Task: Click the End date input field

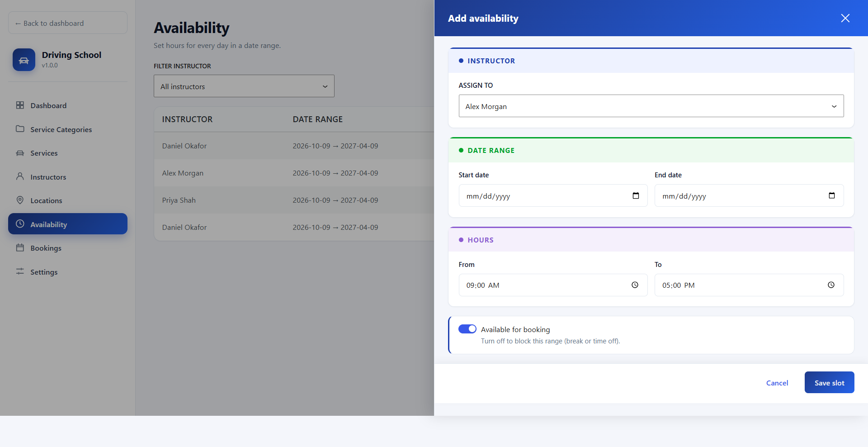Action: pos(749,195)
